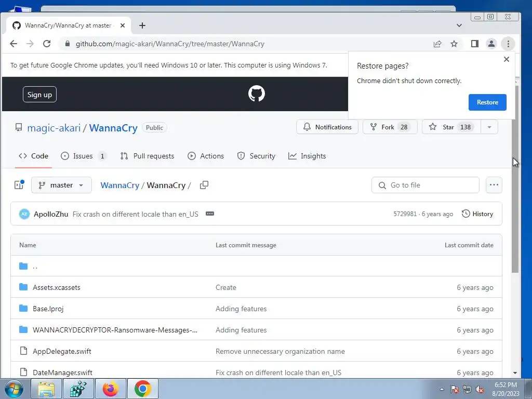The height and width of the screenshot is (399, 532).
Task: Copy the path with copy icon
Action: (x=204, y=185)
